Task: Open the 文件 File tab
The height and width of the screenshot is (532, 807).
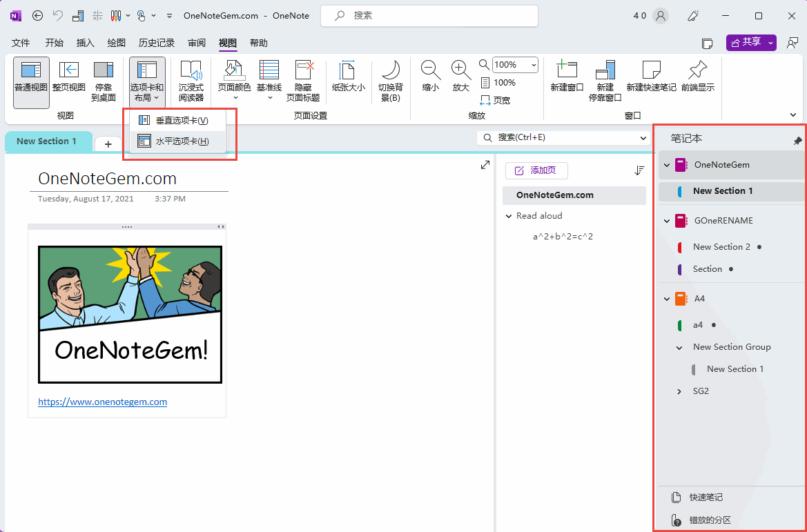Action: (21, 43)
